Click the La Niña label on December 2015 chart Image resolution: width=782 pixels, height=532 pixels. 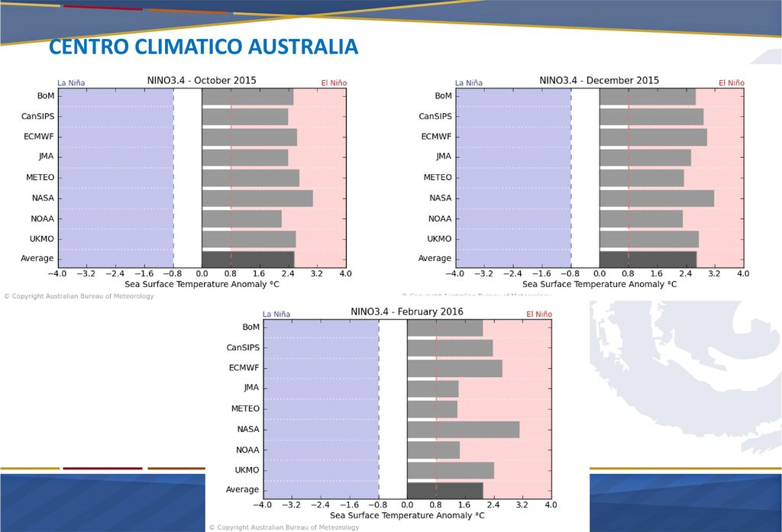pyautogui.click(x=469, y=82)
